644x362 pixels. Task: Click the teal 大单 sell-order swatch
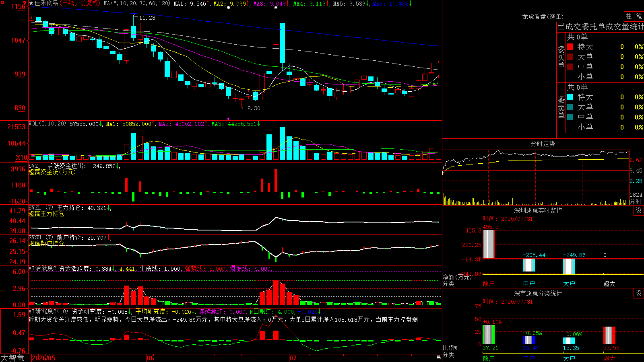click(570, 107)
